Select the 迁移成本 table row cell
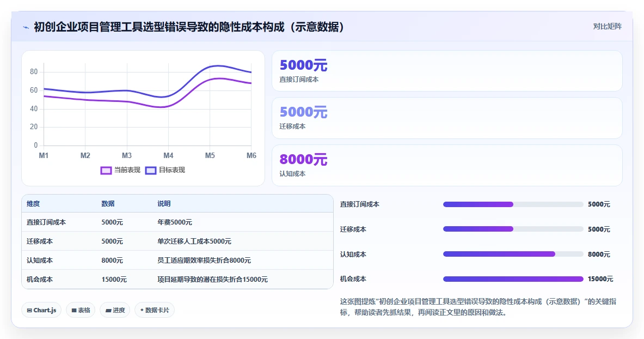The height and width of the screenshot is (339, 644). (x=40, y=241)
